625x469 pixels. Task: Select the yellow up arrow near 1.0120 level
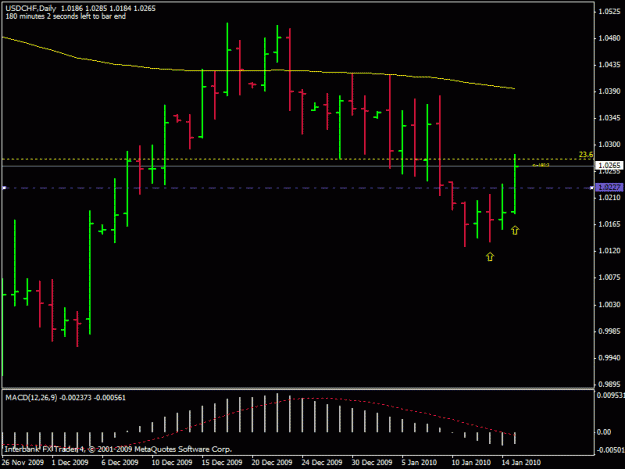point(490,257)
